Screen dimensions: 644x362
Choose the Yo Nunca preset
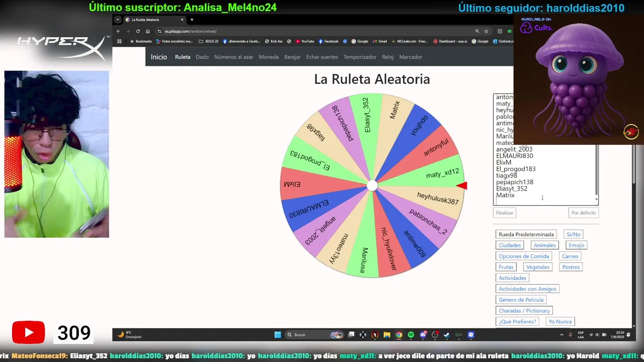(560, 322)
